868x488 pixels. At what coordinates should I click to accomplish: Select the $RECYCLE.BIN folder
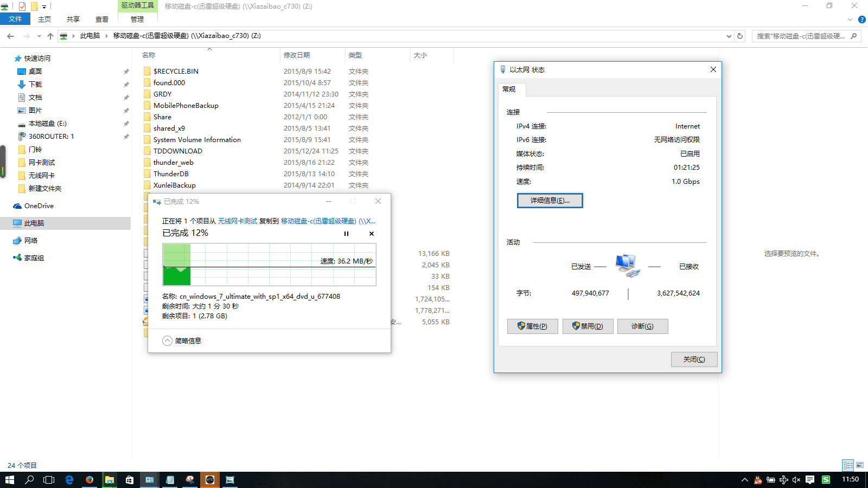pyautogui.click(x=176, y=72)
